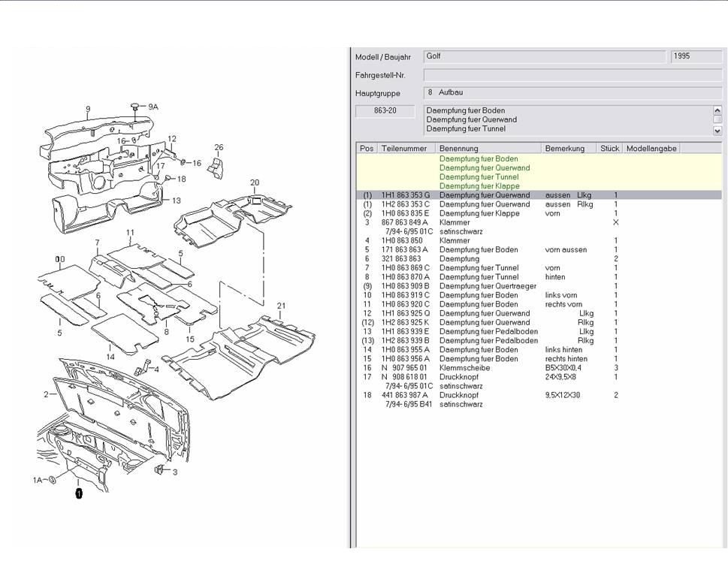Click callout 13 beside the pedal floor part
The image size is (728, 567).
click(176, 201)
